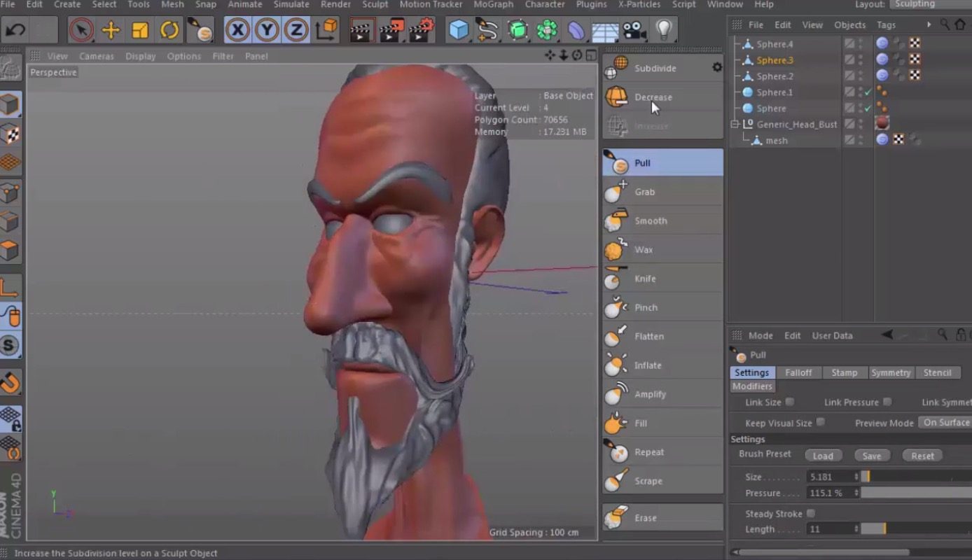
Task: Click the brush preset Load button
Action: tap(823, 456)
